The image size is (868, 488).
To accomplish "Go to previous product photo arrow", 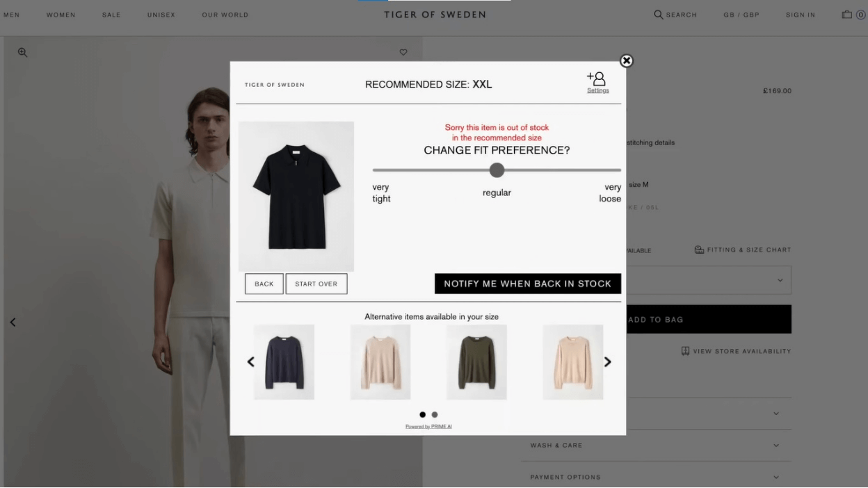I will pyautogui.click(x=13, y=322).
